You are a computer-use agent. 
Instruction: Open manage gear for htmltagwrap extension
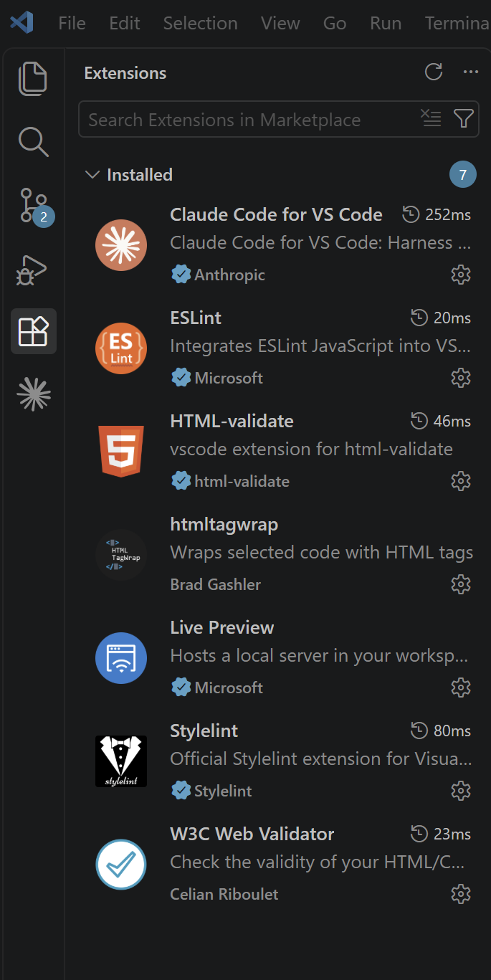tap(460, 584)
